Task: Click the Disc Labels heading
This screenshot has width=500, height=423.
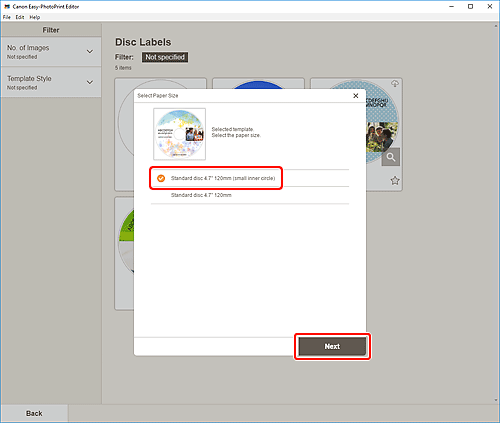Action: (143, 42)
